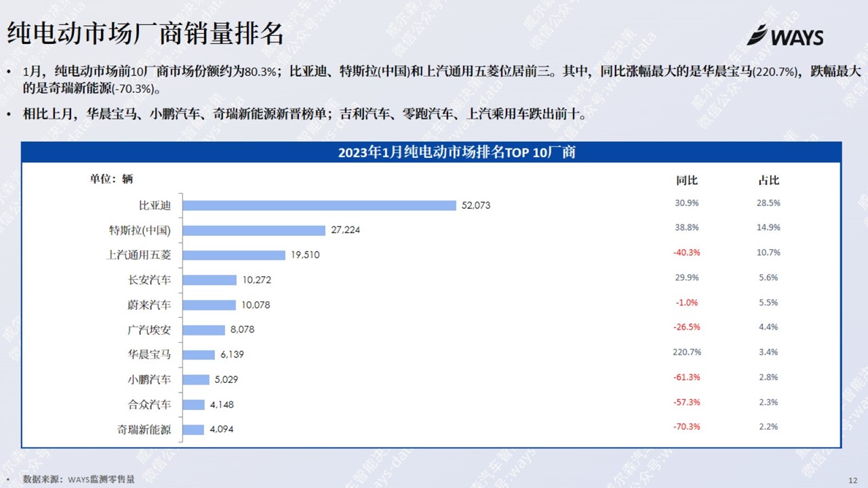This screenshot has height=488, width=868.
Task: Click the 占比 value 4.4%
Action: click(x=769, y=327)
